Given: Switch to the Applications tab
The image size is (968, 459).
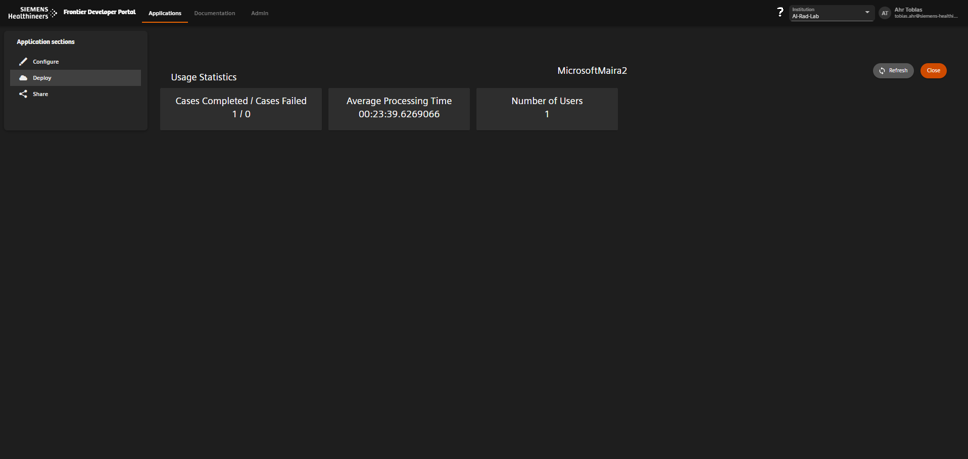Looking at the screenshot, I should click(165, 14).
